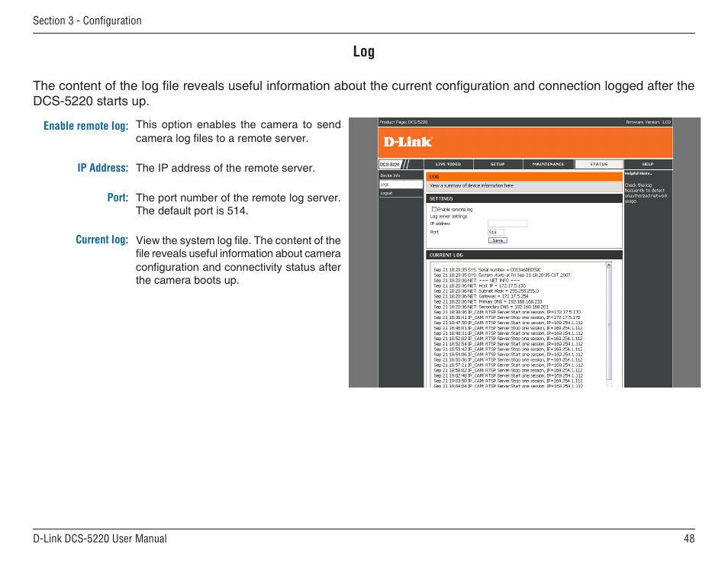Click the log line 'System starts at Fri Sep 21'
The height and width of the screenshot is (563, 728).
tap(502, 275)
